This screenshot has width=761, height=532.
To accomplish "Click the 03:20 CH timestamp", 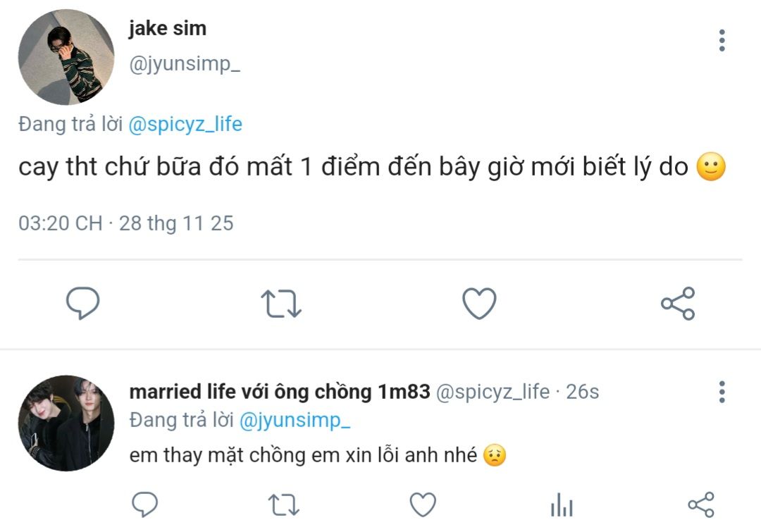I will tap(60, 223).
